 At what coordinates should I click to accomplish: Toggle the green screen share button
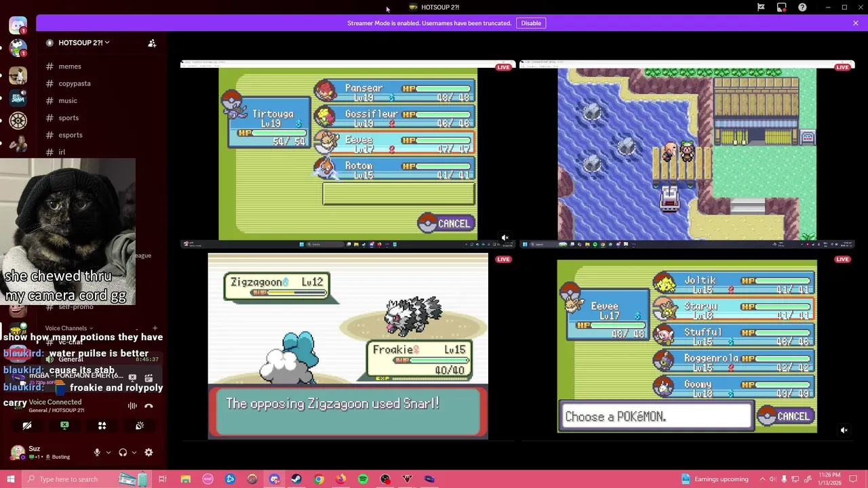click(64, 426)
